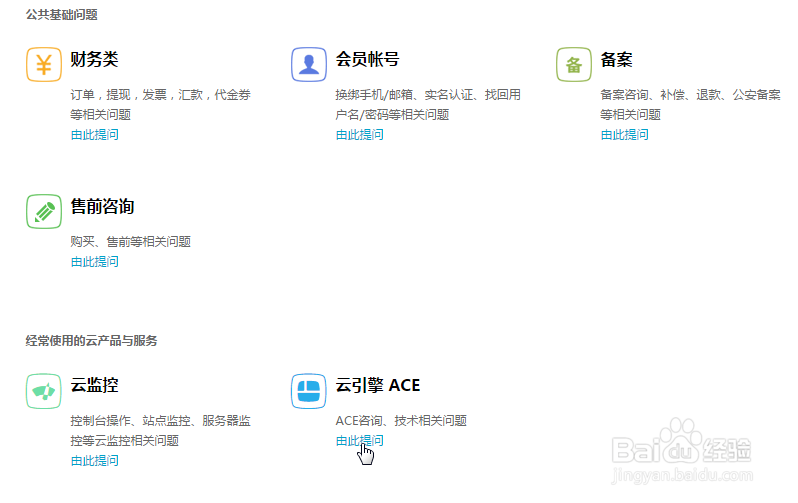Click the yellow yen 财务类 icon
The height and width of the screenshot is (503, 798).
44,65
